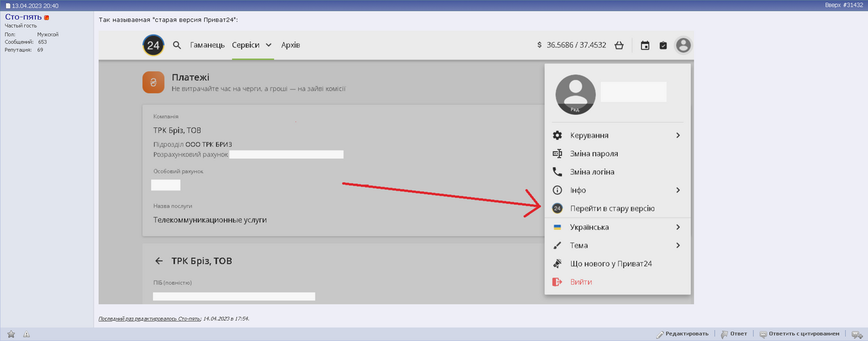Click the red exit icon next to Вийти
The image size is (868, 341).
click(x=557, y=282)
